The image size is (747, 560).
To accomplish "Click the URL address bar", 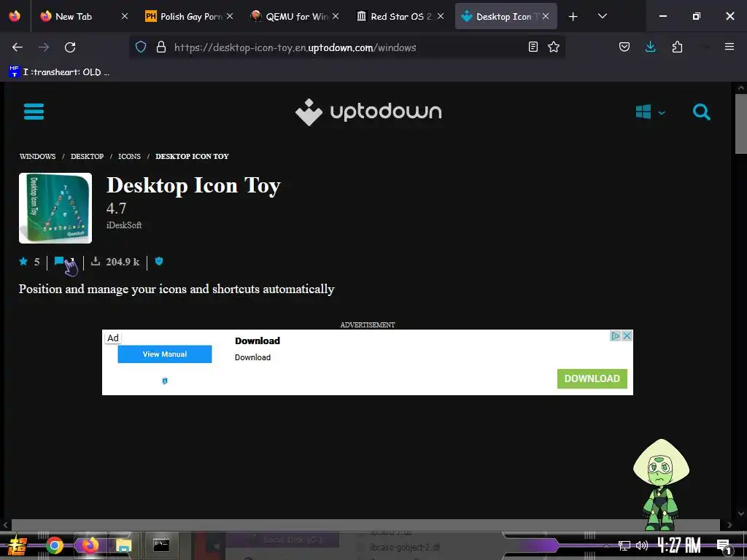I will point(348,47).
